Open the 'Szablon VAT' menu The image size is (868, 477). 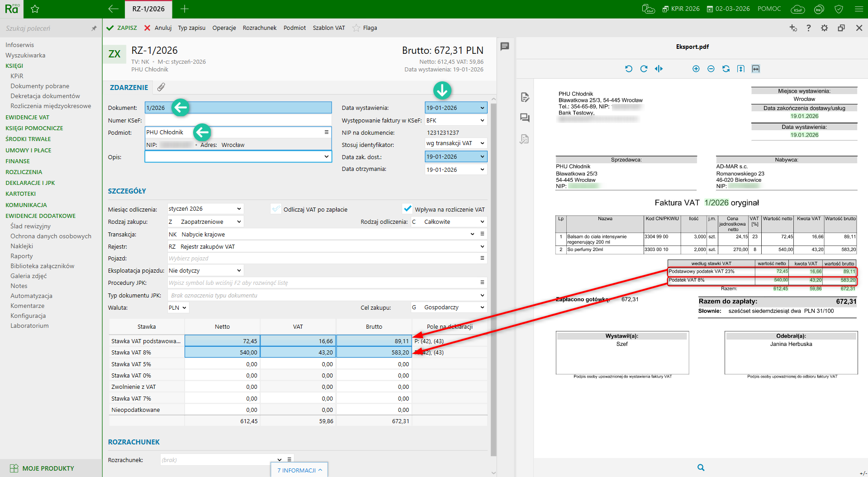(328, 28)
